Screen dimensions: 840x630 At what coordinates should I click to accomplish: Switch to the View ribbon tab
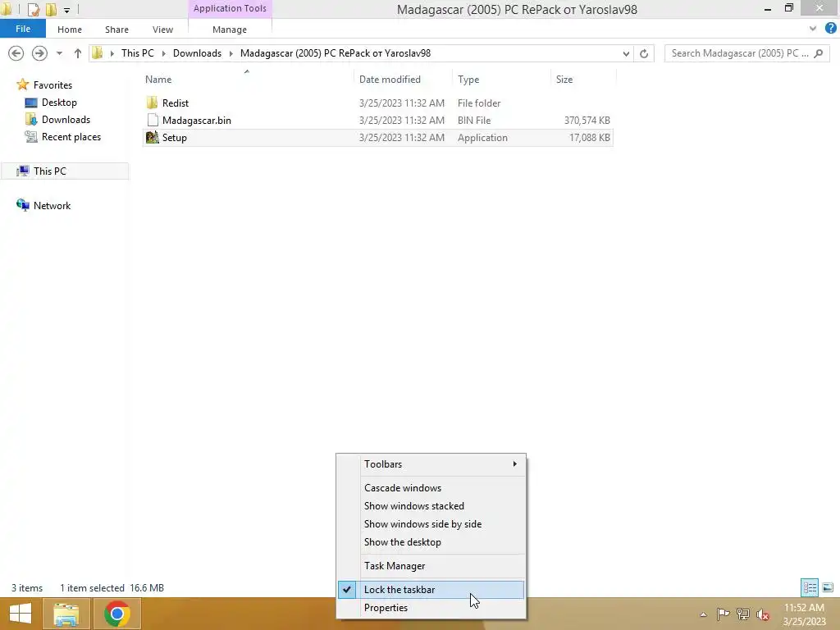162,30
